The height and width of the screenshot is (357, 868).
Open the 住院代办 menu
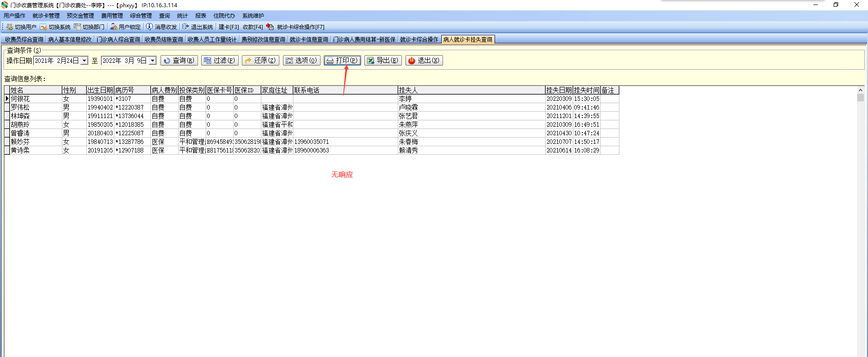(224, 16)
